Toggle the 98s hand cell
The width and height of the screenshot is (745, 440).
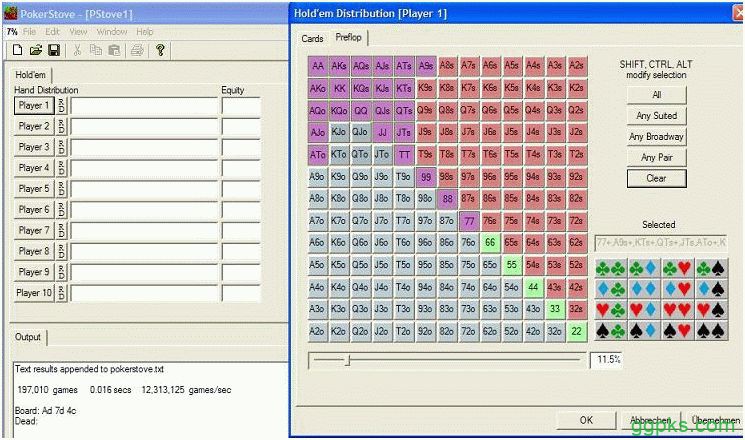[447, 176]
